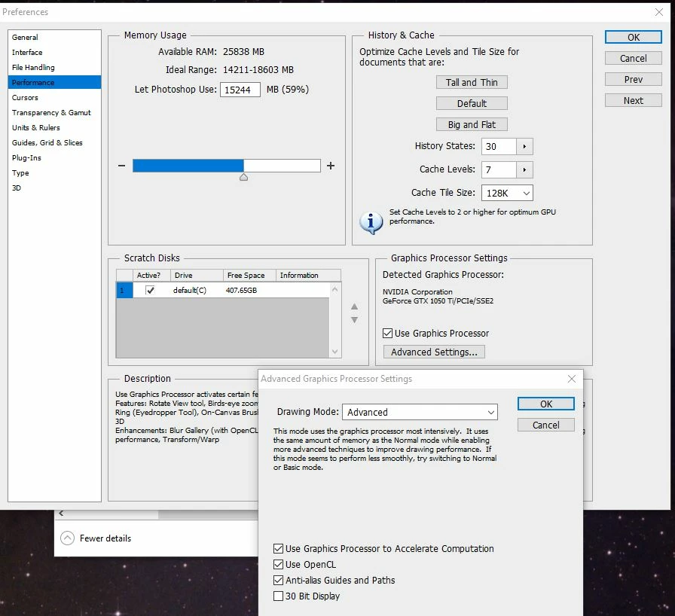Screen dimensions: 675x616
Task: Open the Interface preferences category
Action: 54,53
